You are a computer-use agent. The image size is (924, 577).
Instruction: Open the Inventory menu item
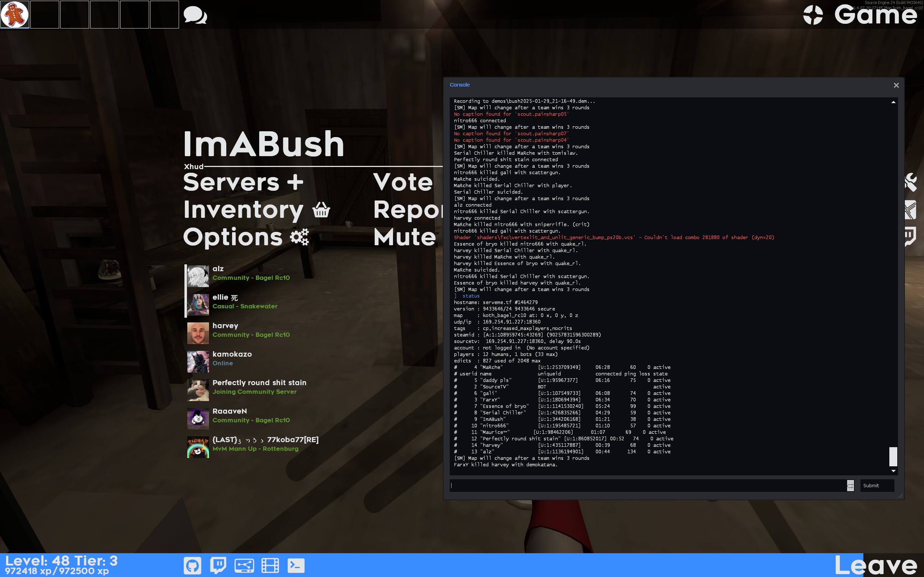point(244,210)
